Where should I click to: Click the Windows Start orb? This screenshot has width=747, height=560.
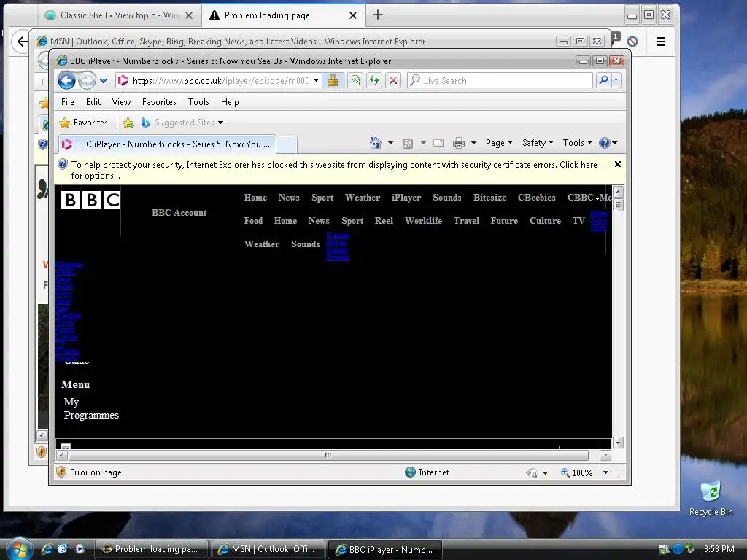pyautogui.click(x=19, y=548)
